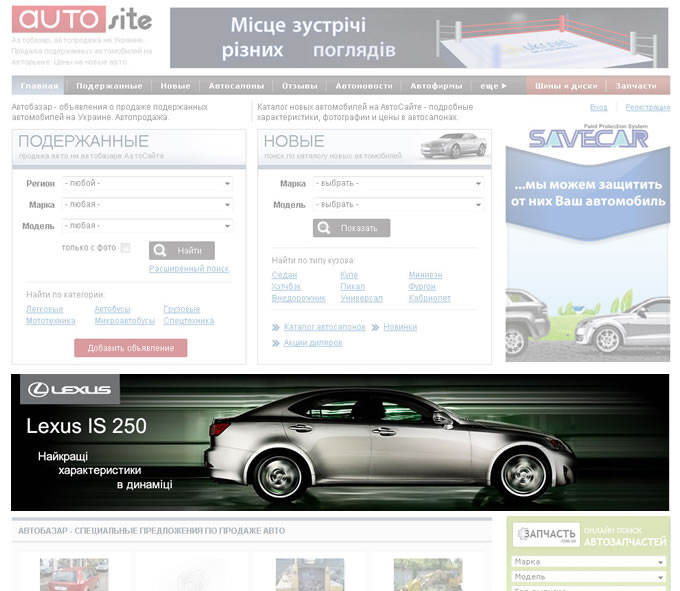Image resolution: width=680 pixels, height=591 pixels.
Task: Open the Каталог автосалонов link
Action: 325,327
